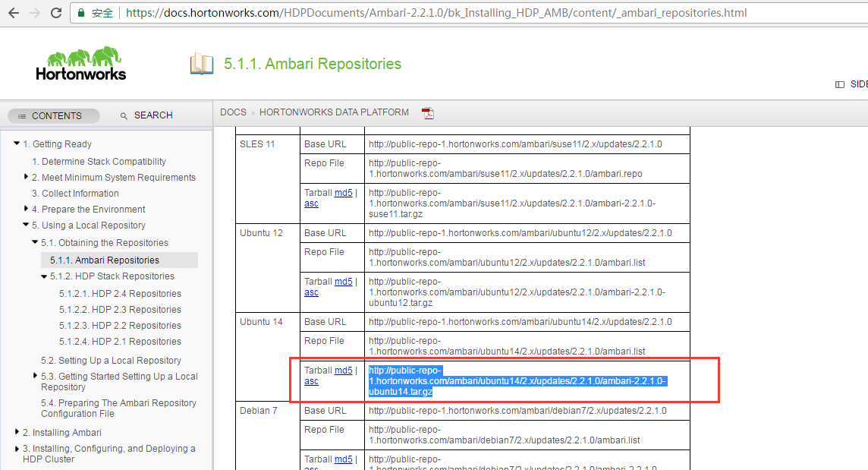Switch to the SEARCH tab
This screenshot has width=868, height=470.
pyautogui.click(x=146, y=115)
